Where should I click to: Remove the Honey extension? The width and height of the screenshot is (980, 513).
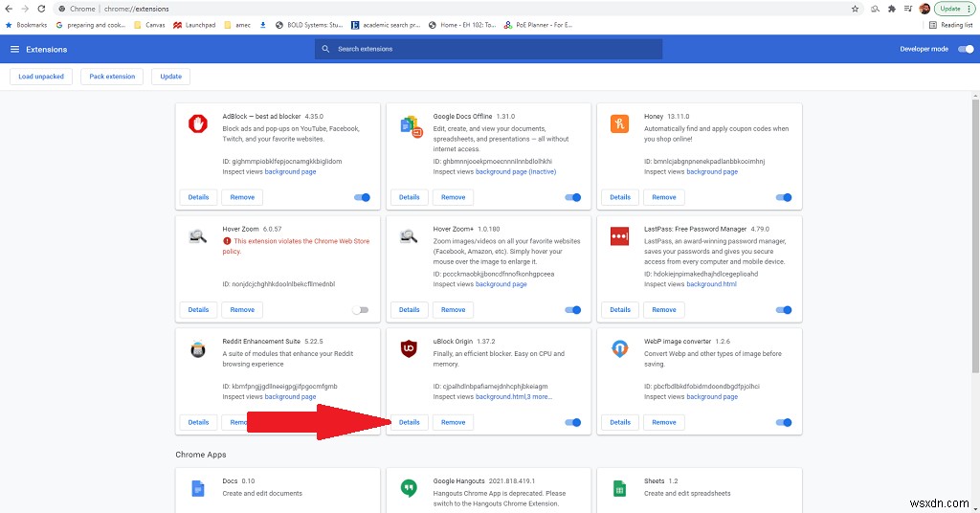pos(664,197)
